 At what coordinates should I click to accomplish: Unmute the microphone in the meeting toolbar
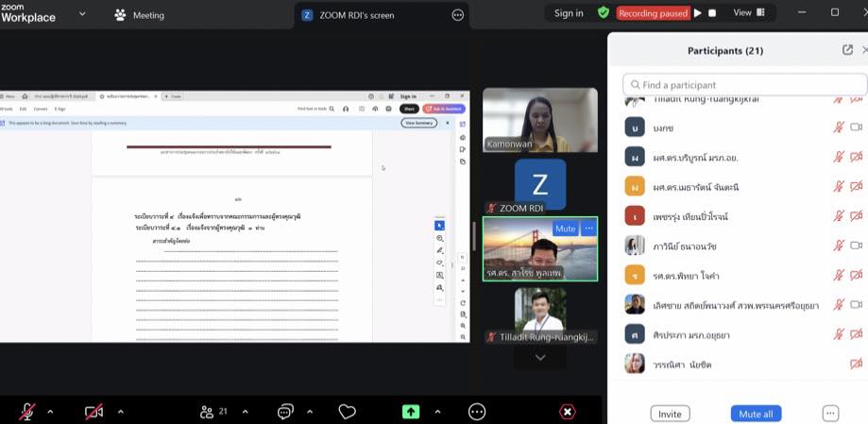pyautogui.click(x=28, y=412)
